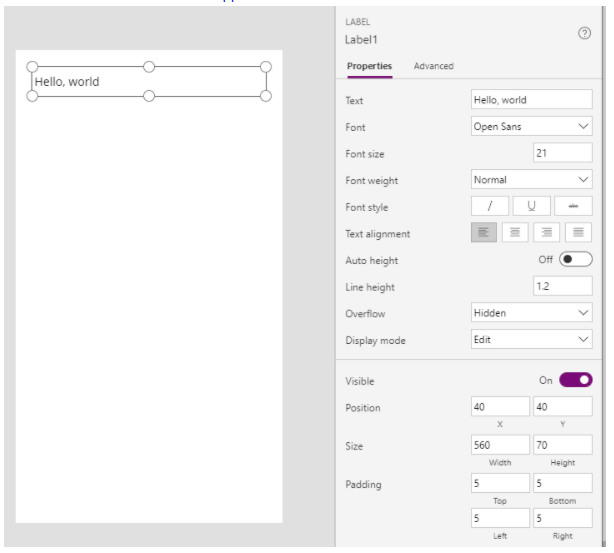Open the Font dropdown showing Open Sans

click(x=532, y=127)
